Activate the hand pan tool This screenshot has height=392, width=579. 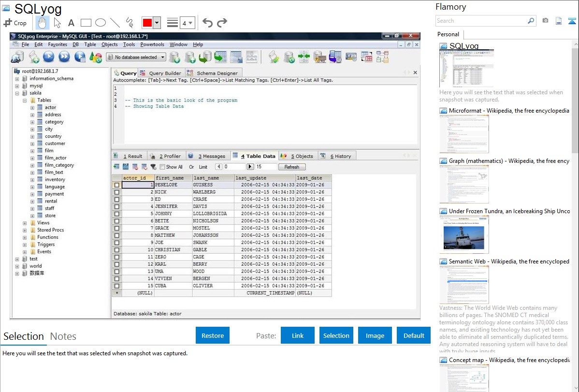coord(43,23)
